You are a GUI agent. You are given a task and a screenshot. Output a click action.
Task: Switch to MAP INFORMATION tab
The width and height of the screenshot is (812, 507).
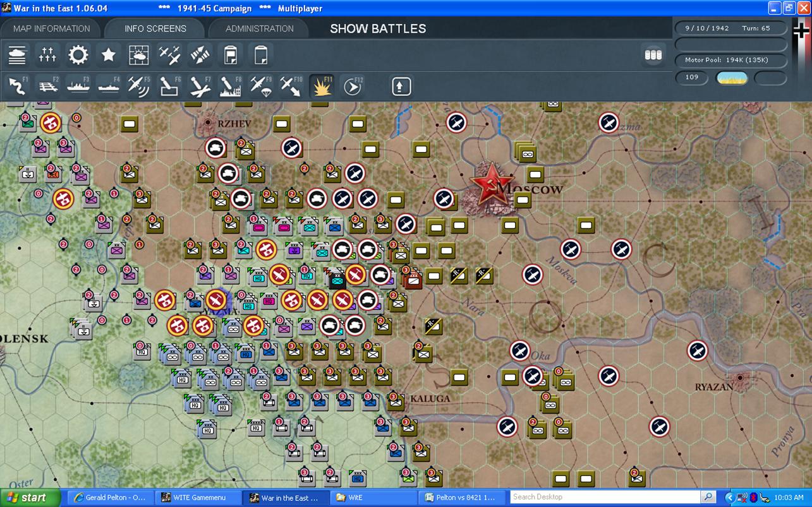point(52,28)
